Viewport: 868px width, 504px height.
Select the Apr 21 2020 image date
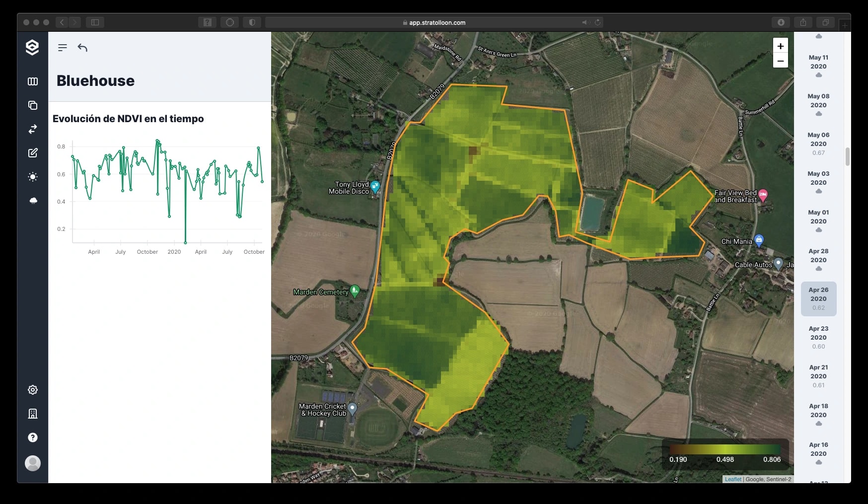coord(818,376)
